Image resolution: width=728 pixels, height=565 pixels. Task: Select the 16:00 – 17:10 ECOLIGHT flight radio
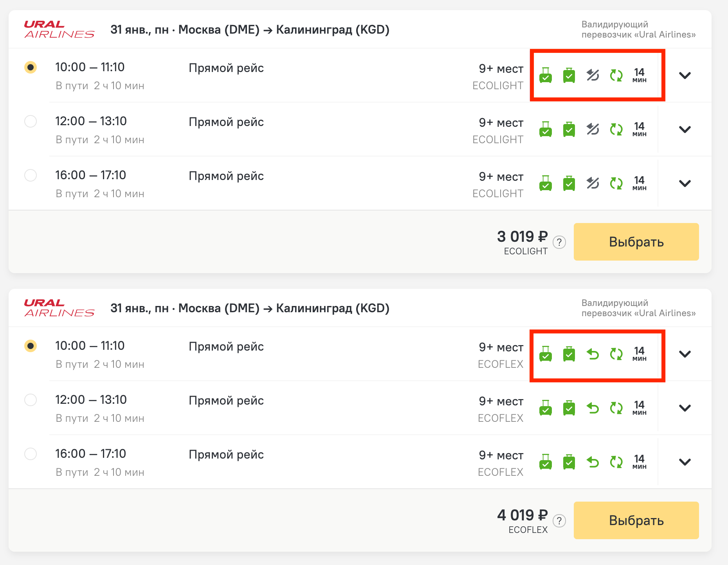[x=31, y=175]
